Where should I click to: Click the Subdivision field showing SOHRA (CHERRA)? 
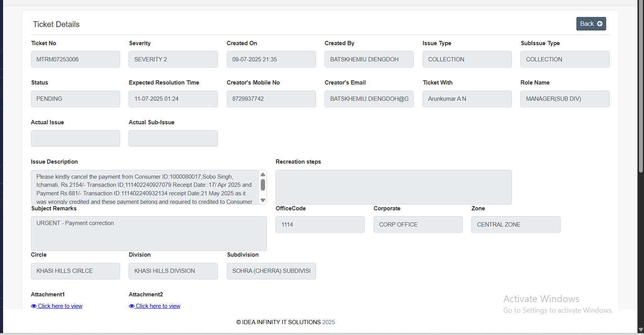coord(271,271)
